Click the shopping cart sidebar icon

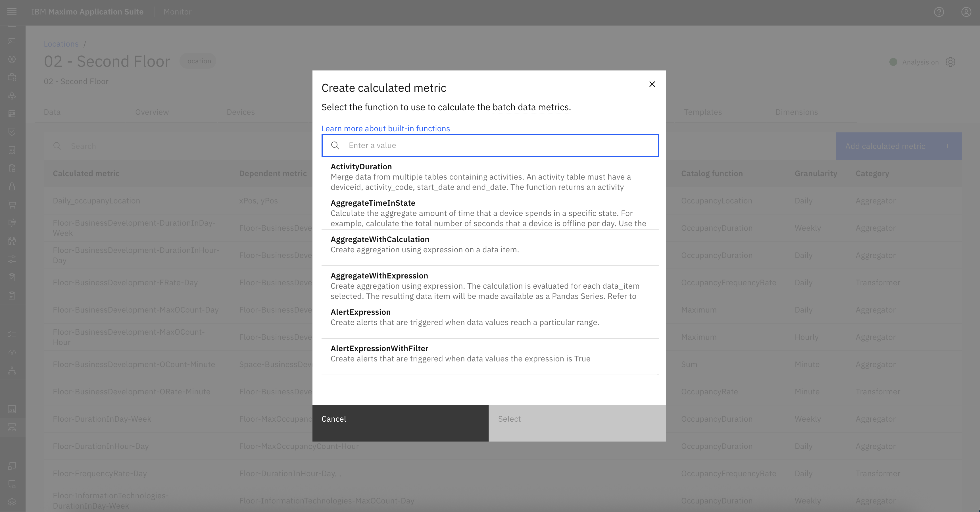tap(12, 204)
